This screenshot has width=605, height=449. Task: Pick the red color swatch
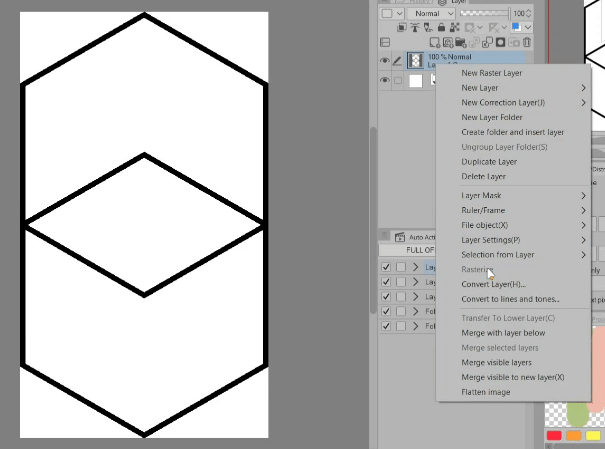554,436
